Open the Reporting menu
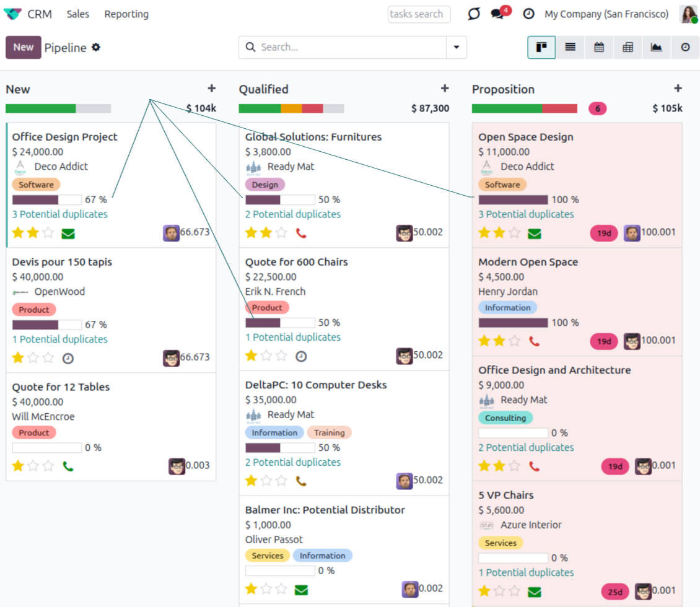This screenshot has width=700, height=607. (x=126, y=14)
